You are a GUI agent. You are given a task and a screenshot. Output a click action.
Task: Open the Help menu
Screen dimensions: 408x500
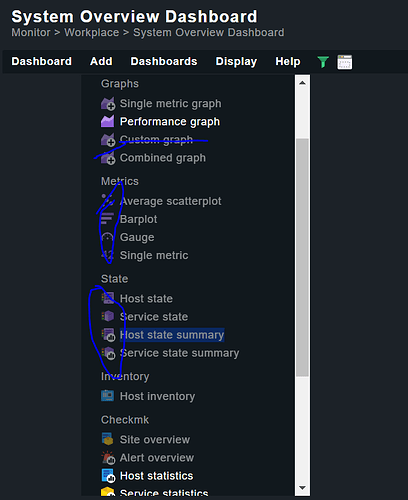[288, 62]
